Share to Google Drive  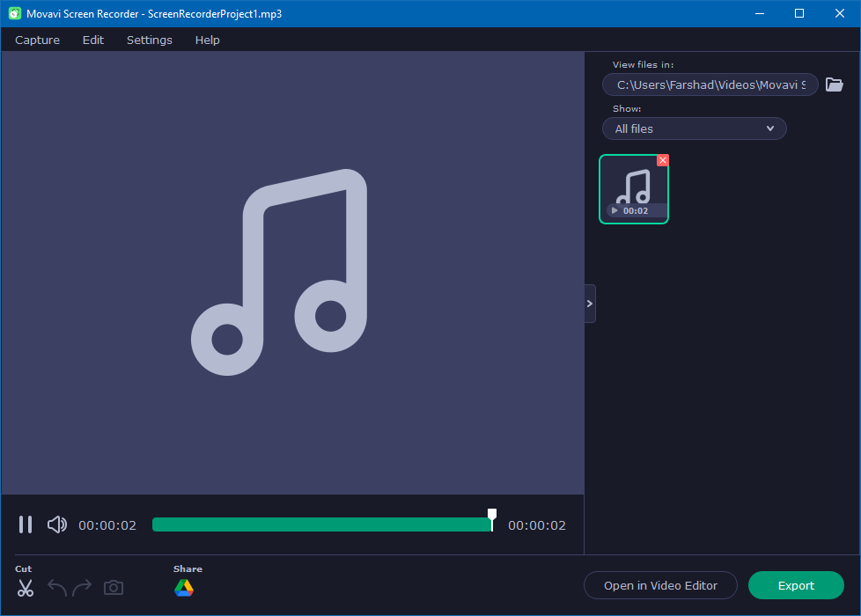point(184,588)
